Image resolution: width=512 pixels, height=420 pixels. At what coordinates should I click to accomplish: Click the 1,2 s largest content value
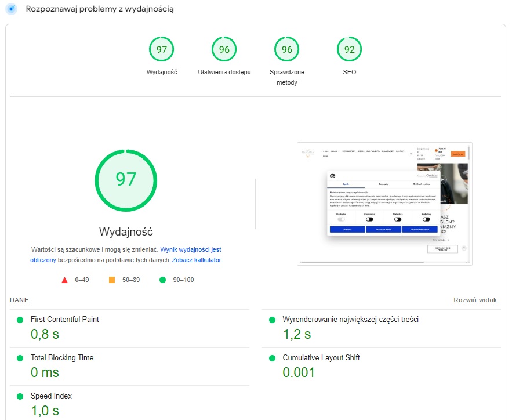(x=297, y=334)
